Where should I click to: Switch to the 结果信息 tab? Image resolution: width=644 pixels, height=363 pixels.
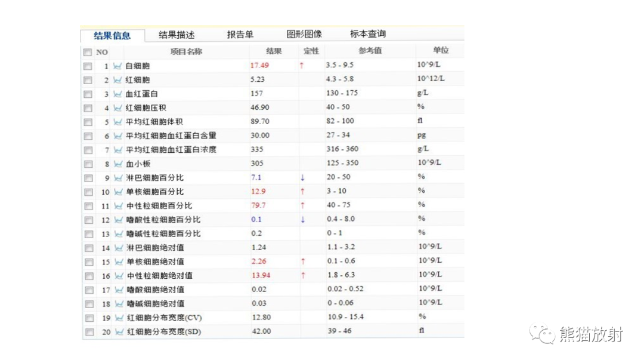point(112,36)
